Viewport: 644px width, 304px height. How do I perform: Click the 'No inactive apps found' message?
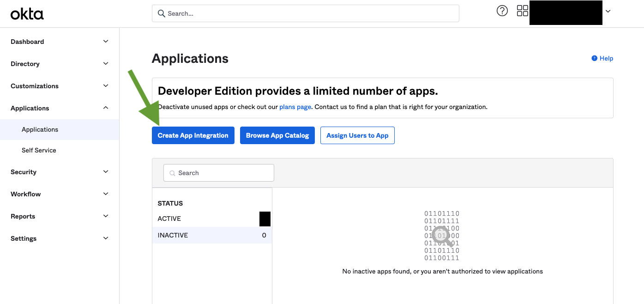coord(443,271)
